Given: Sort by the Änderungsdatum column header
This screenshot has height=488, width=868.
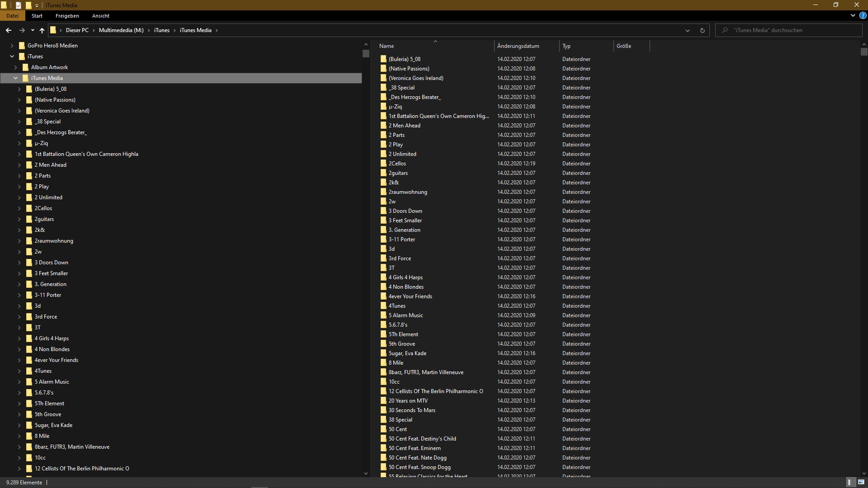Looking at the screenshot, I should pyautogui.click(x=518, y=46).
